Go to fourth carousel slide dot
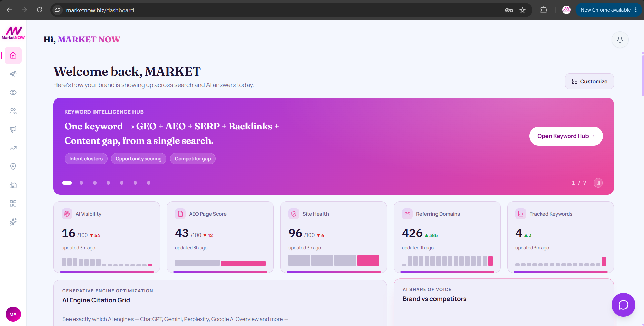Viewport: 644px width, 326px height. (108, 183)
